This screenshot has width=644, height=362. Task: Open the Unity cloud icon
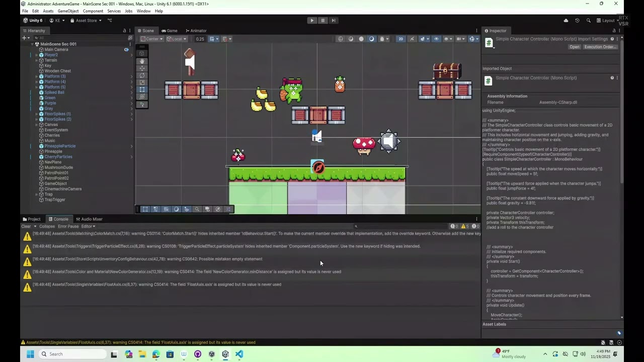pyautogui.click(x=566, y=21)
